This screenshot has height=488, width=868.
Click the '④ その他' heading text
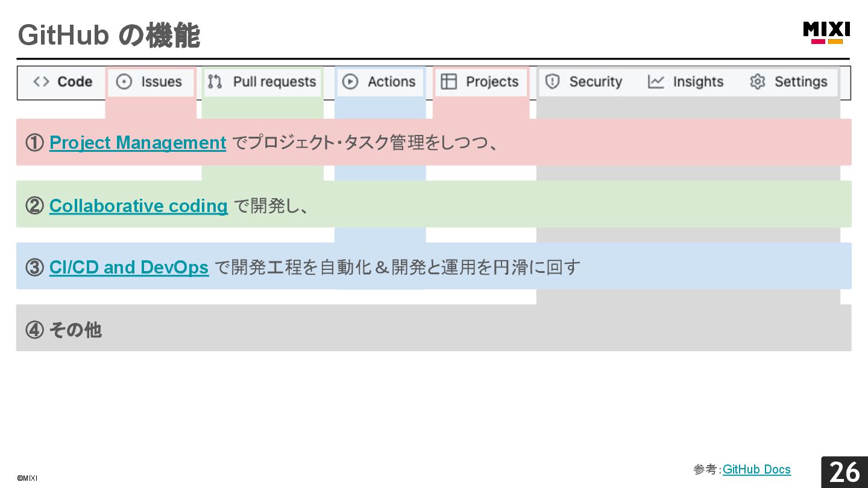click(63, 330)
